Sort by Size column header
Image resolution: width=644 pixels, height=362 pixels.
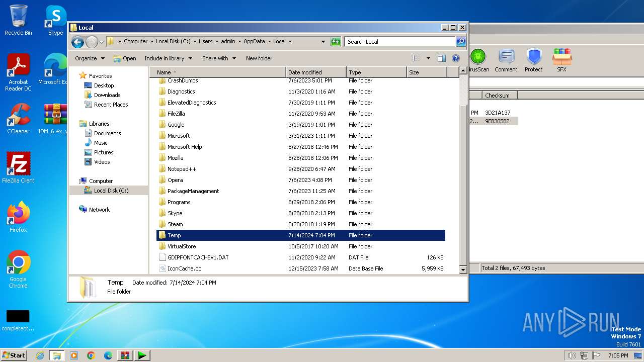[427, 72]
